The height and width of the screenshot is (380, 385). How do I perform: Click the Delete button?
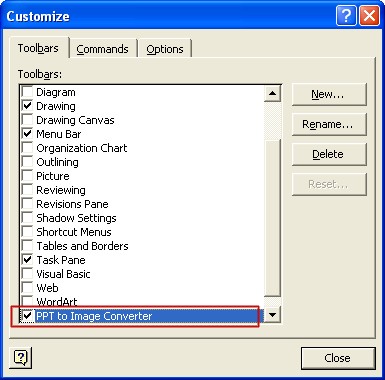[x=329, y=154]
